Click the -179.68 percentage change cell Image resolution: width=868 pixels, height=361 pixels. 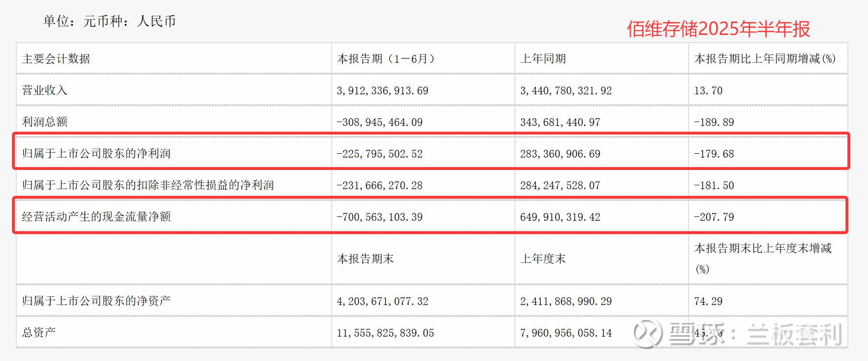tap(714, 154)
